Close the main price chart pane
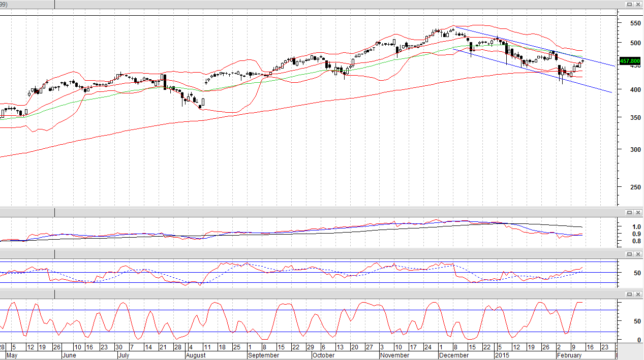644x360 pixels. (637, 4)
